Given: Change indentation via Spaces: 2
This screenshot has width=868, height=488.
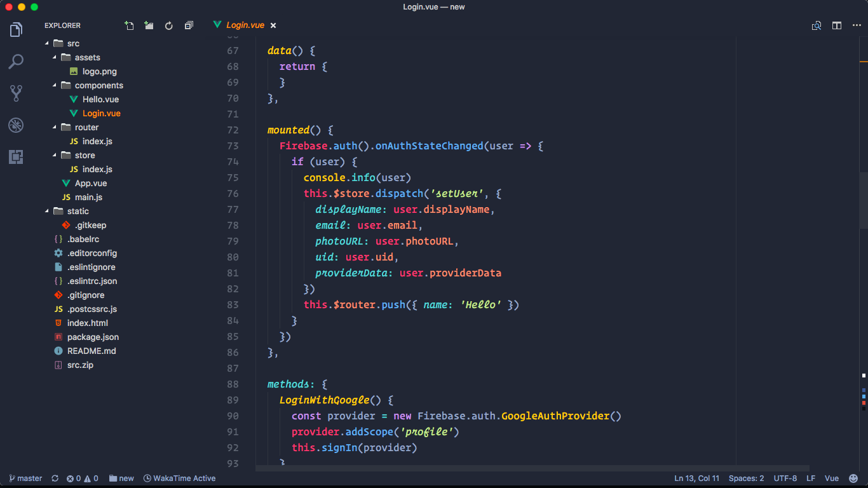Looking at the screenshot, I should click(x=747, y=478).
